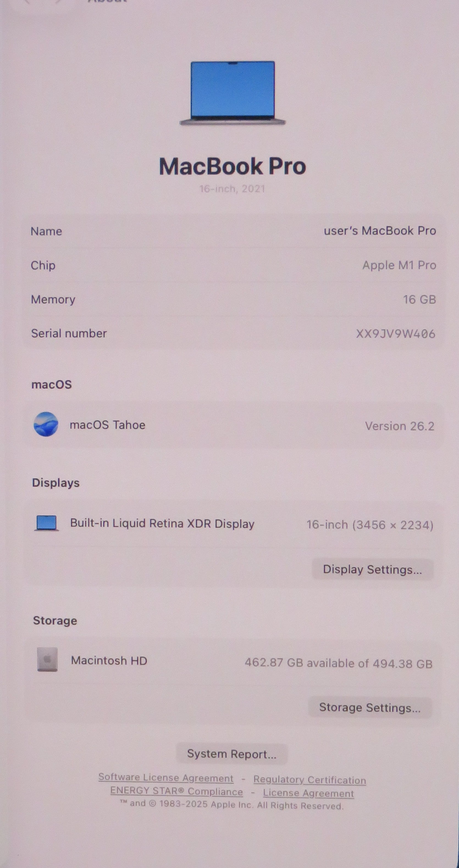Click the built-in display laptop icon
Viewport: 459px width, 868px height.
[46, 523]
